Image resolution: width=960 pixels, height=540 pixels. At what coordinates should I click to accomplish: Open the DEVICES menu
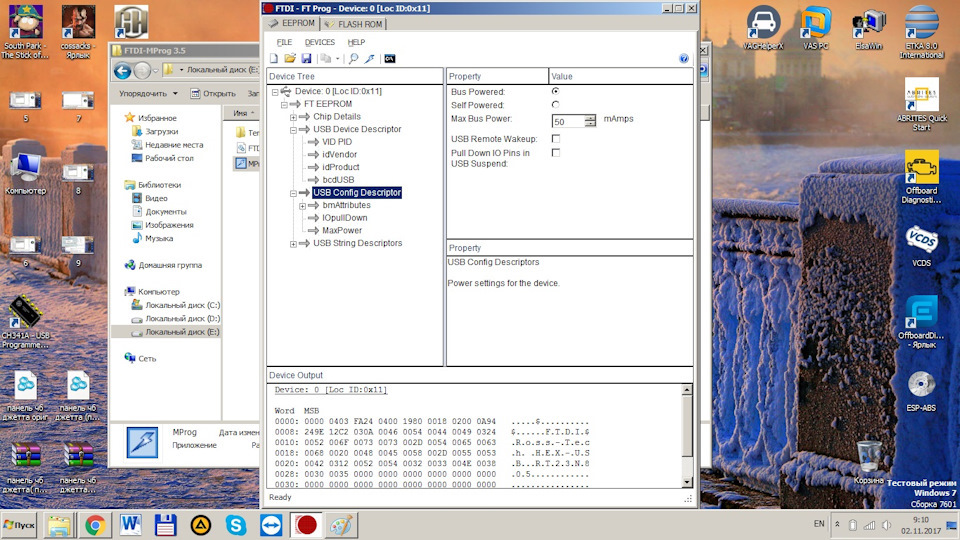click(320, 42)
